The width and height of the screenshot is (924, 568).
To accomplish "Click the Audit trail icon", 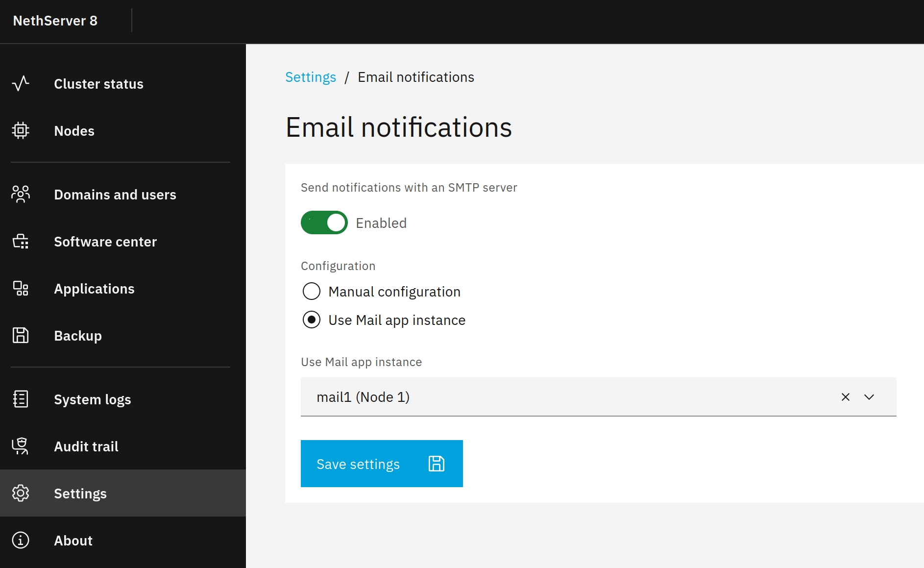I will click(21, 446).
